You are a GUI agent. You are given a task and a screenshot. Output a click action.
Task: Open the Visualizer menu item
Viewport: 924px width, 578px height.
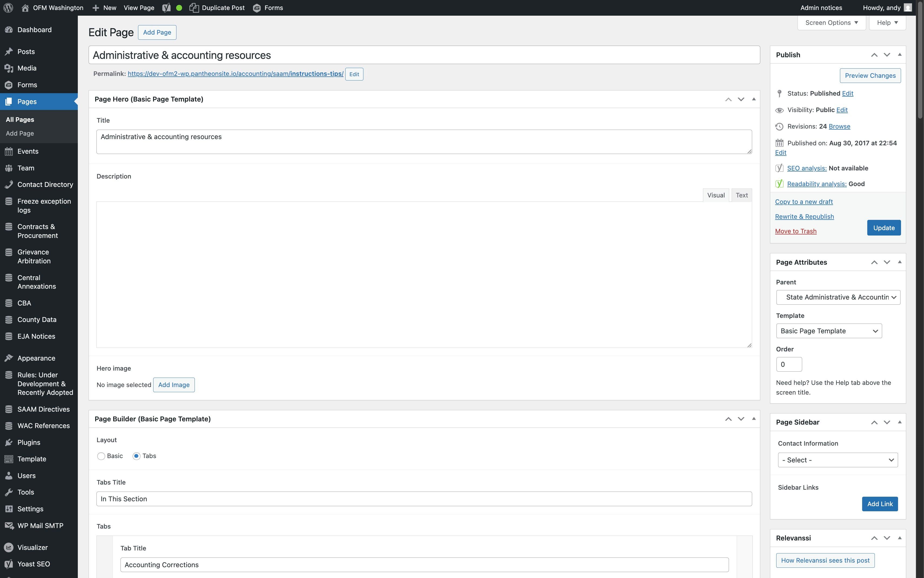pos(32,547)
